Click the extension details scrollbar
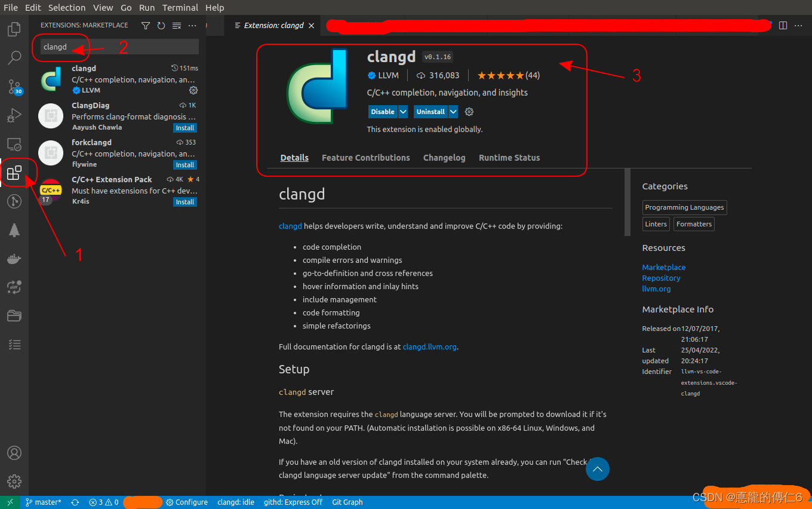Image resolution: width=812 pixels, height=509 pixels. [x=628, y=202]
